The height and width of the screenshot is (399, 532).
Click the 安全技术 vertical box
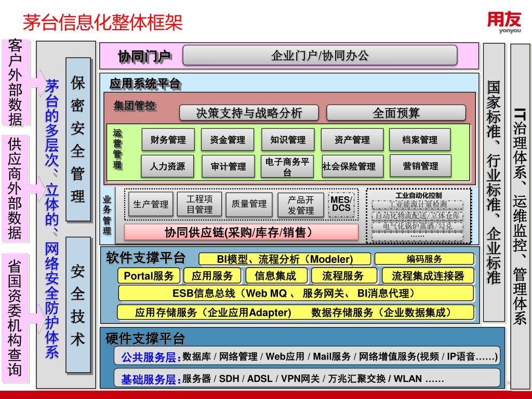click(x=78, y=304)
